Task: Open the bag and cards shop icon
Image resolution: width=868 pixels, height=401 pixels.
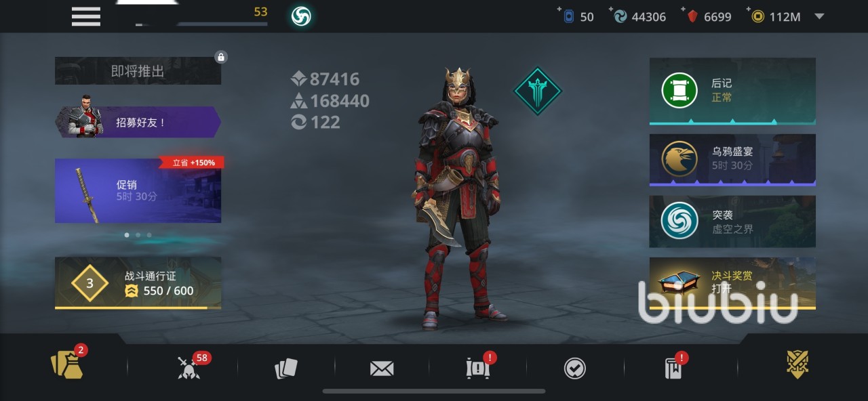Action: pos(67,366)
